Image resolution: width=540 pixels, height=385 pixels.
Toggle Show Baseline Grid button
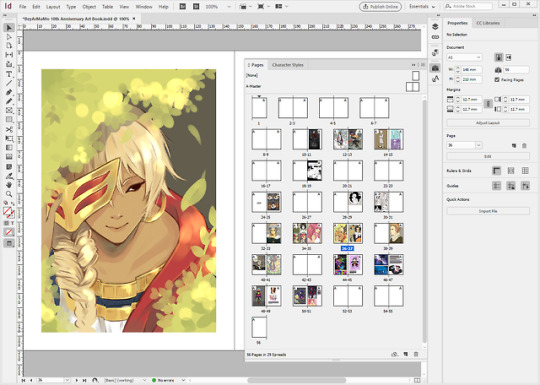[511, 171]
